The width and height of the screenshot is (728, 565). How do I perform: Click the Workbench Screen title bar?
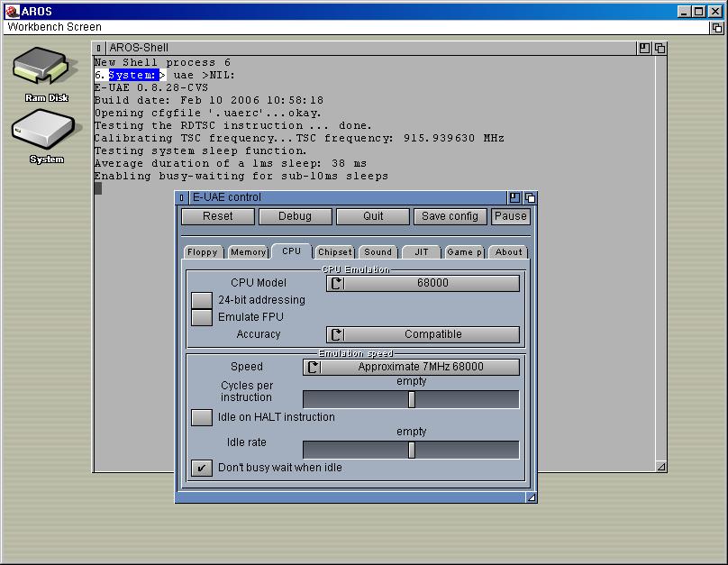pos(356,27)
